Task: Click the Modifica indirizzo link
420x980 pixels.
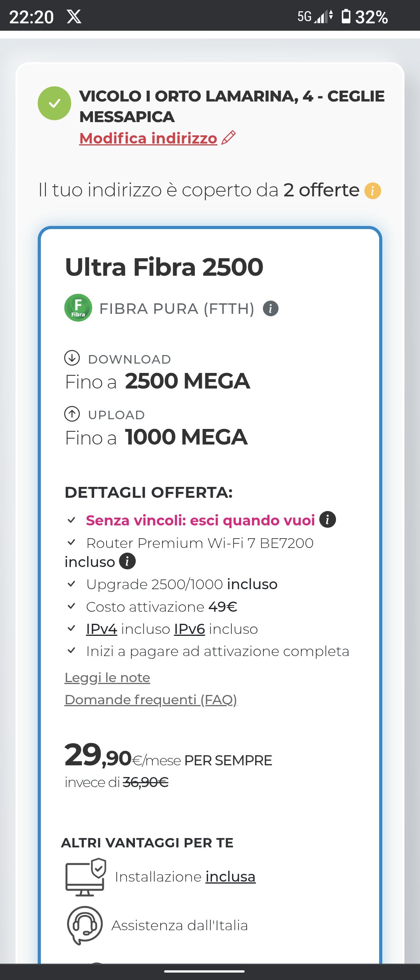Action: point(148,138)
